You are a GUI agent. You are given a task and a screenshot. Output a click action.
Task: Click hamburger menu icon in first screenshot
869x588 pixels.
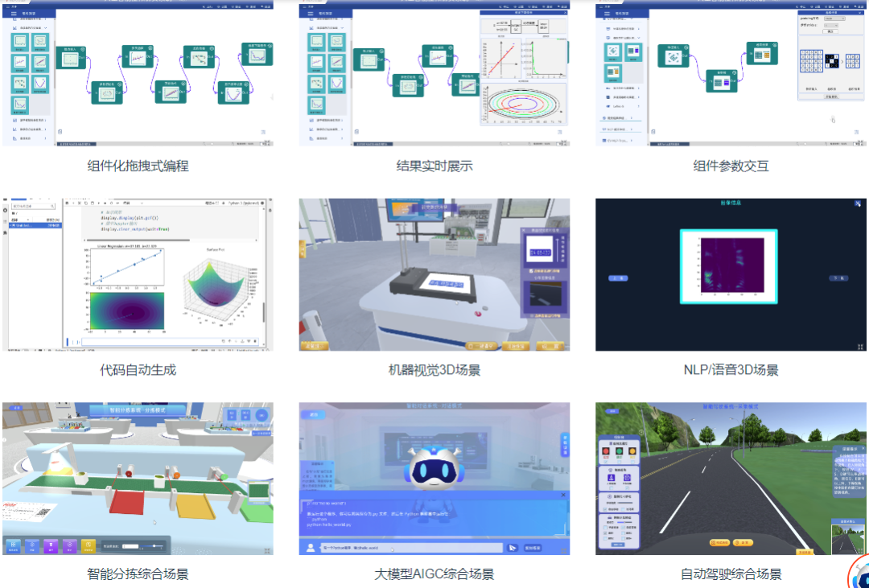(14, 14)
